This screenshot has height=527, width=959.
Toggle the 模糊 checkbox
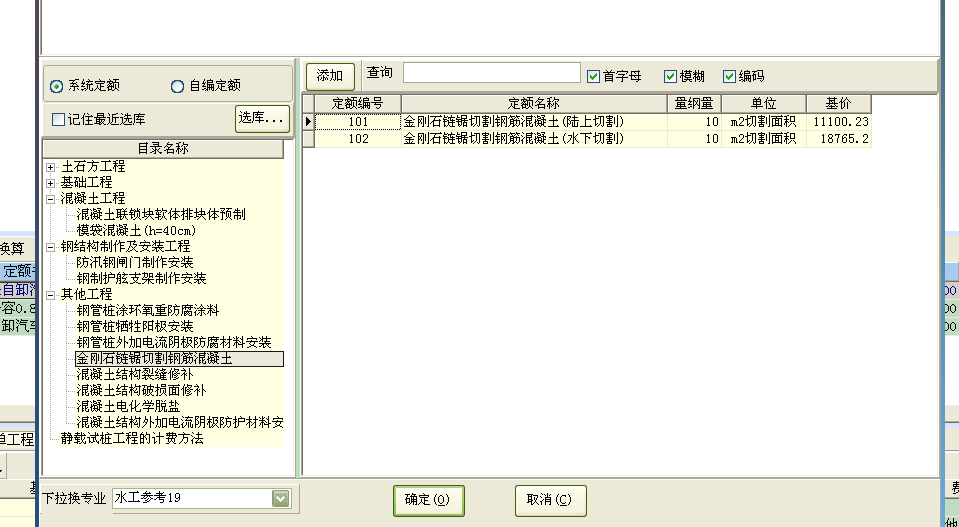[x=670, y=76]
